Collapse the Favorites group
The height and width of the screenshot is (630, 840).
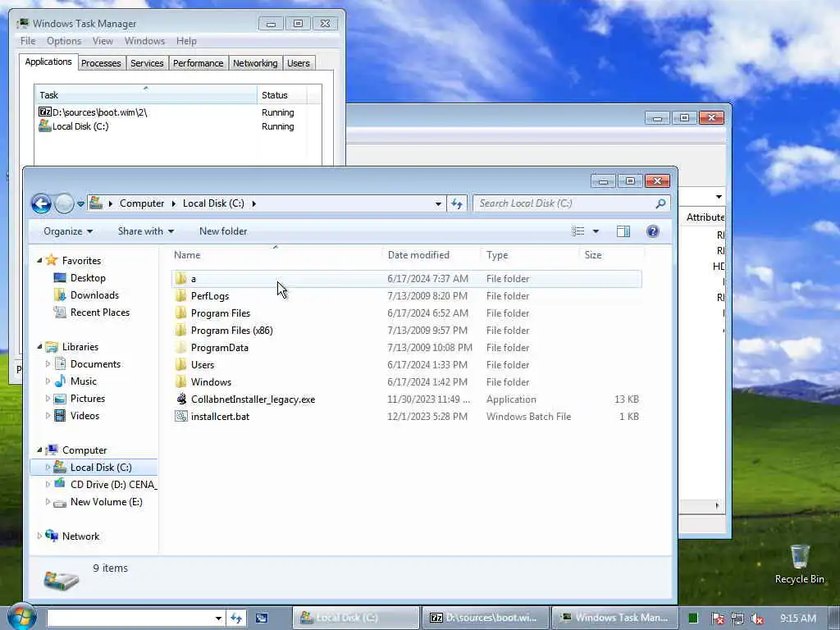tap(39, 260)
